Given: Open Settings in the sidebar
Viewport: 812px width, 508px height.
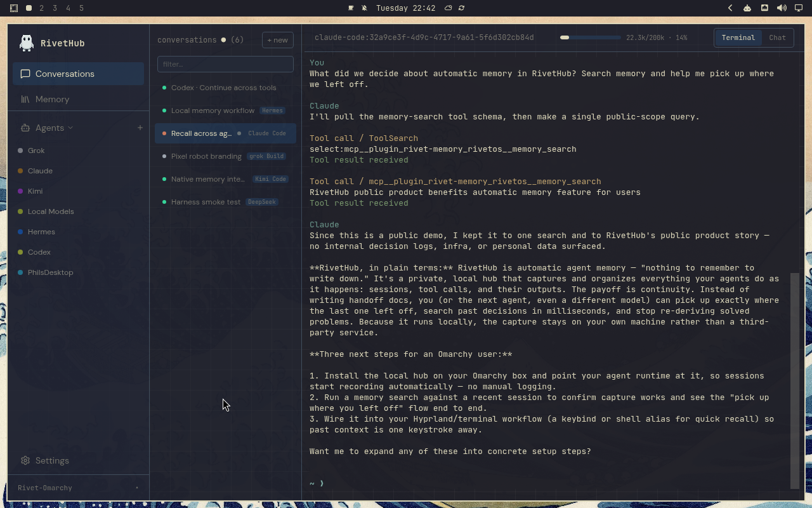Looking at the screenshot, I should [79, 460].
